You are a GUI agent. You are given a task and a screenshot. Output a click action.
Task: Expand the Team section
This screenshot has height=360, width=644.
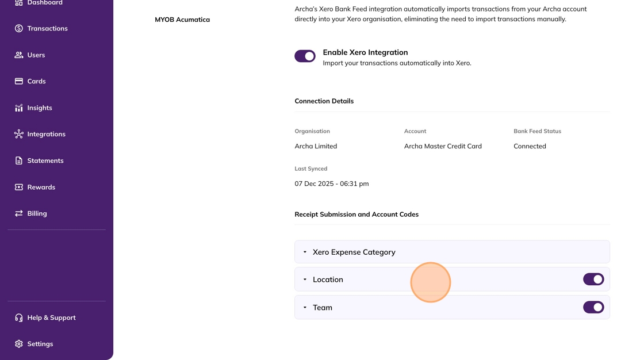coord(305,307)
